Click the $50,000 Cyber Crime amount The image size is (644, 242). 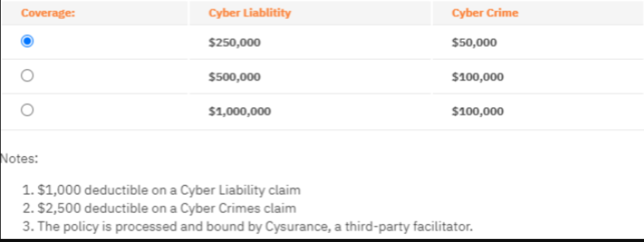point(474,43)
